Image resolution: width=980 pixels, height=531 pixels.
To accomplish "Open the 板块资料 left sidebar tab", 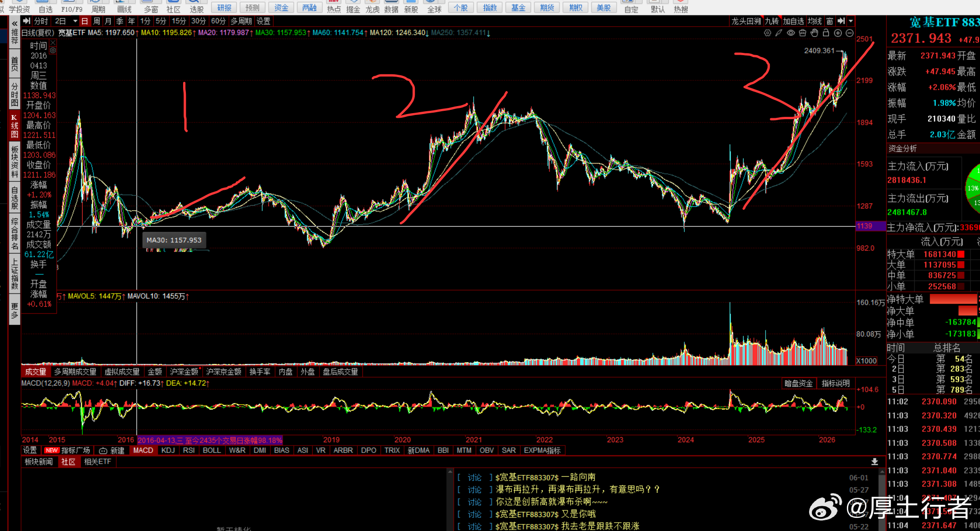I will (x=14, y=162).
